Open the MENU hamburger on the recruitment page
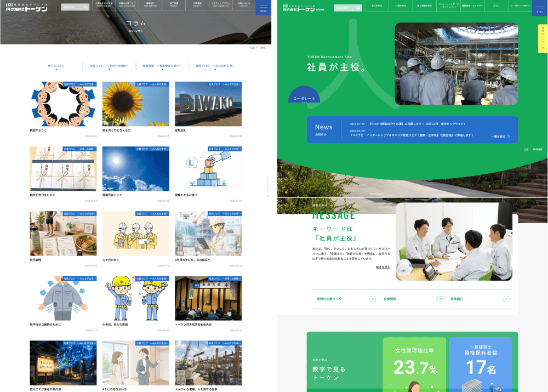This screenshot has height=392, width=548. tap(540, 8)
